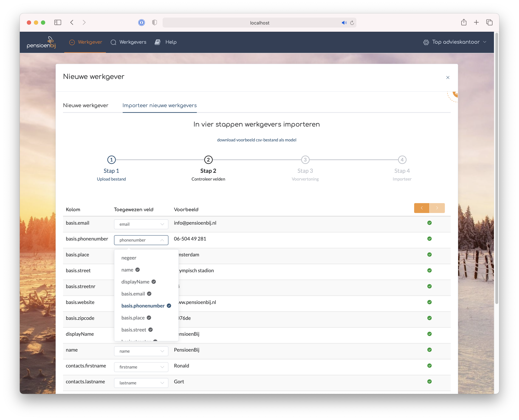Go forward in Safari history
Screen dimensions: 519x420
click(x=84, y=23)
